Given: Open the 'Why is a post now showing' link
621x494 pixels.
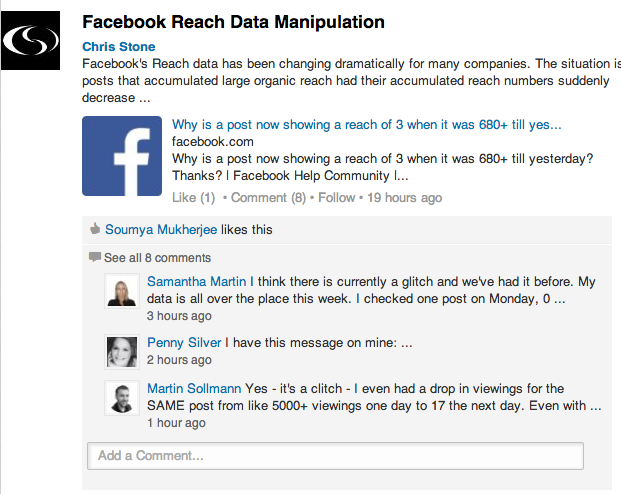Looking at the screenshot, I should coord(367,124).
